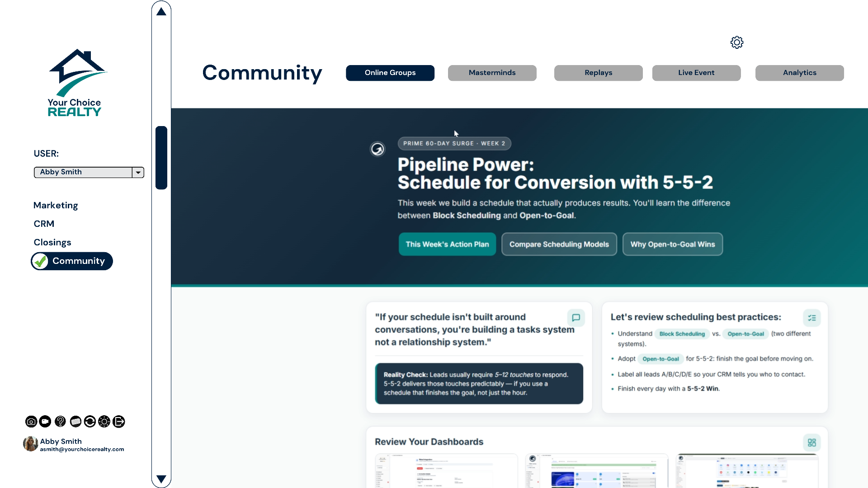Screen dimensions: 868x488
Task: Switch to the Masterminds tab
Action: pyautogui.click(x=492, y=73)
